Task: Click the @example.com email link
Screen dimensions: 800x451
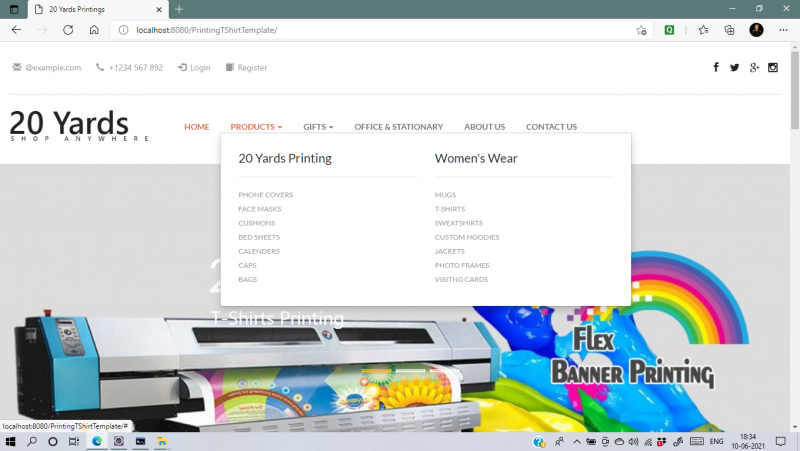Action: click(53, 67)
